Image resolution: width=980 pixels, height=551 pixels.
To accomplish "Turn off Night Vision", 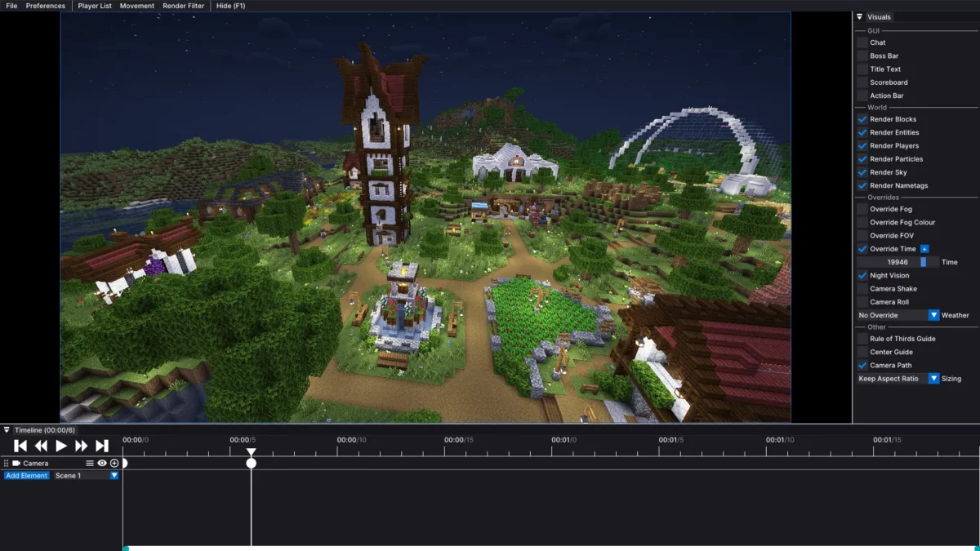I will click(x=862, y=275).
